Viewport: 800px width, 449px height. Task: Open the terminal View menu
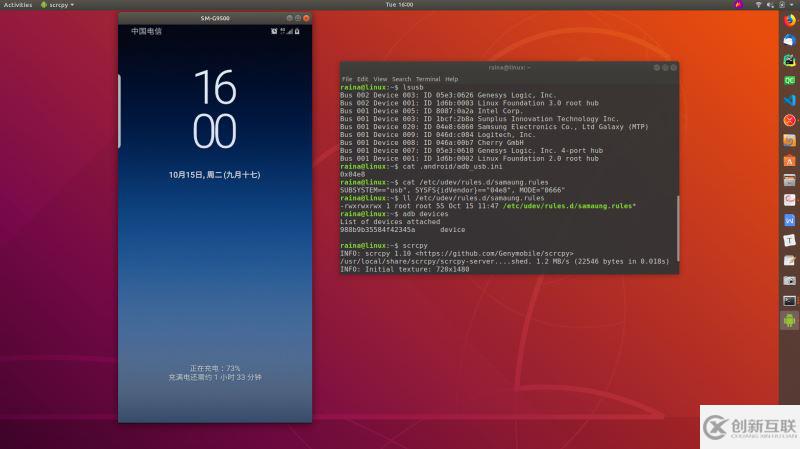click(378, 79)
